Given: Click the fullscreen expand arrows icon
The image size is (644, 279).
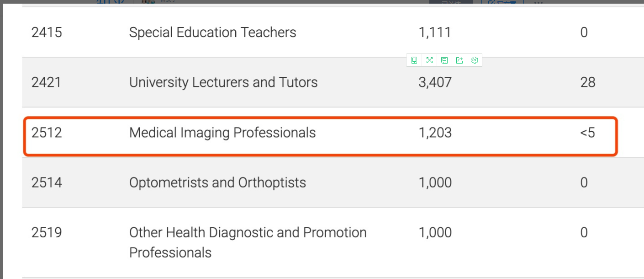Looking at the screenshot, I should 429,60.
